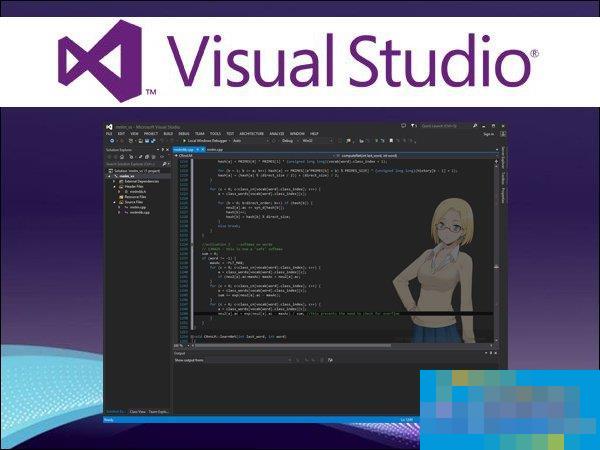Select rnnlm.cpp under Source Files
This screenshot has height=450, width=600.
pos(135,207)
